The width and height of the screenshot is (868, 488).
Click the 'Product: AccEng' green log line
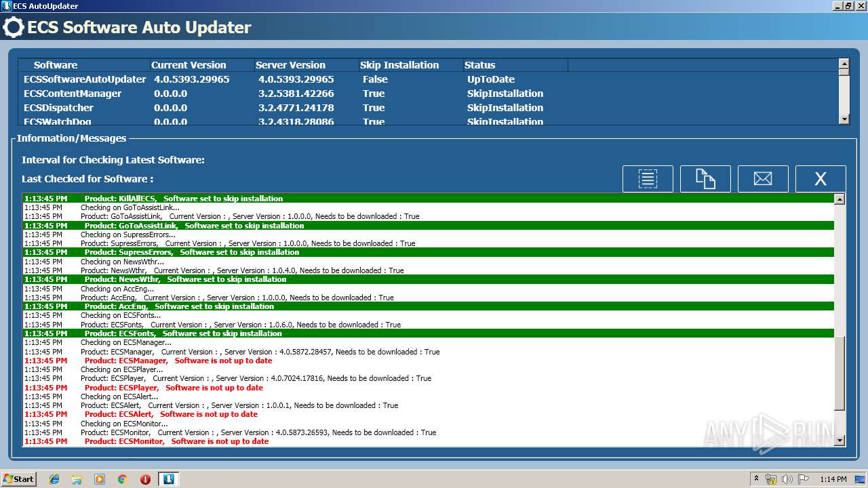pyautogui.click(x=429, y=306)
